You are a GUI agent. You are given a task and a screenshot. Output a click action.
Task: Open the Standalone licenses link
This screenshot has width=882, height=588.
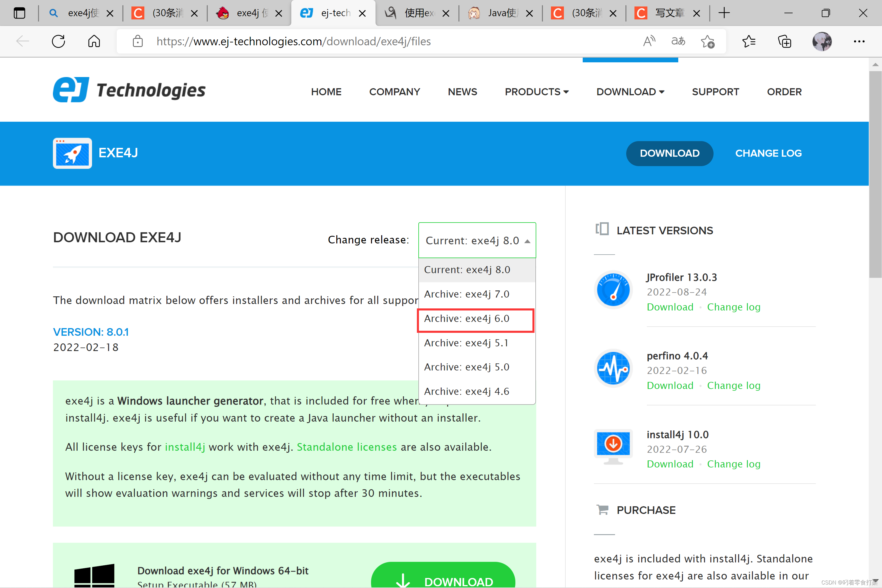(x=347, y=447)
